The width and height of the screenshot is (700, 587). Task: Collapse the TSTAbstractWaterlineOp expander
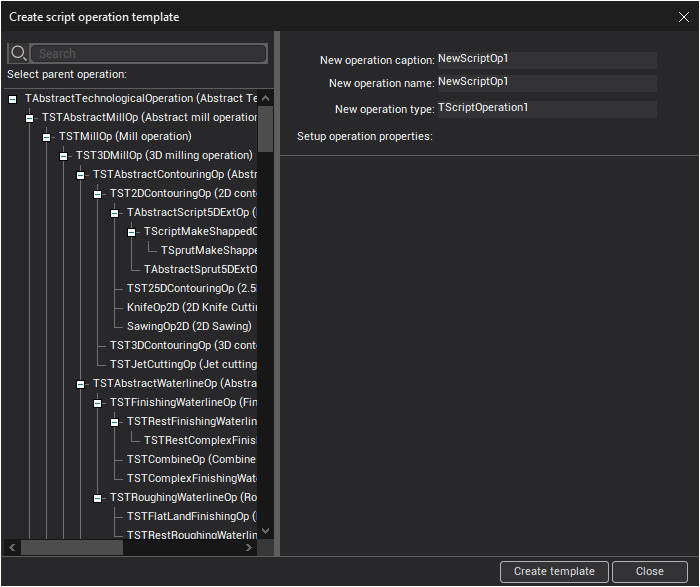point(81,384)
